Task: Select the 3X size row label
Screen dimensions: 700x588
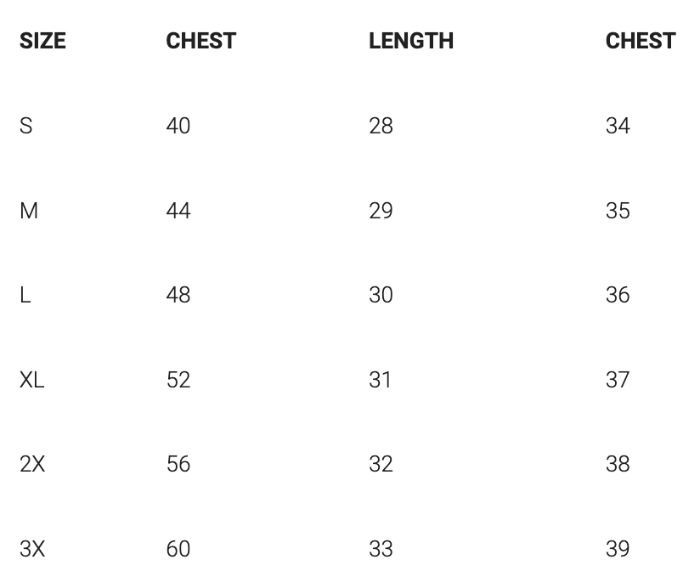Action: point(32,549)
